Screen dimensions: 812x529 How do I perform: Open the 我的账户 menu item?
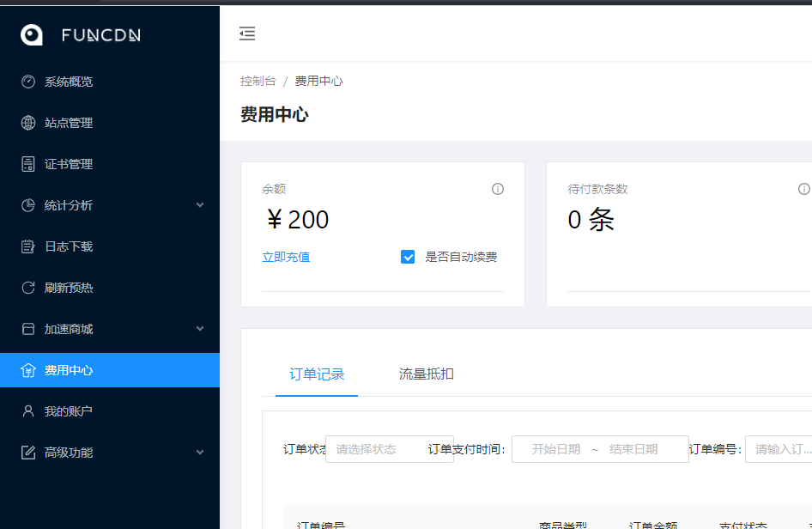point(110,410)
